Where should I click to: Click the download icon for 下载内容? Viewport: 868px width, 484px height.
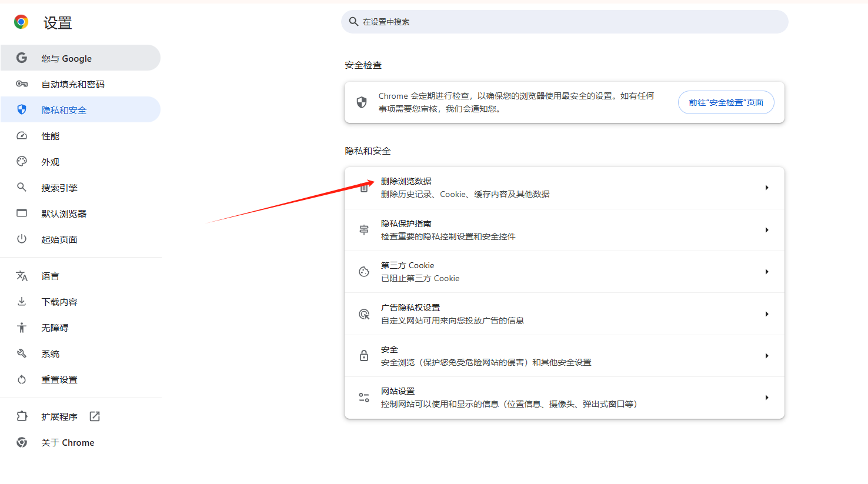pos(22,302)
